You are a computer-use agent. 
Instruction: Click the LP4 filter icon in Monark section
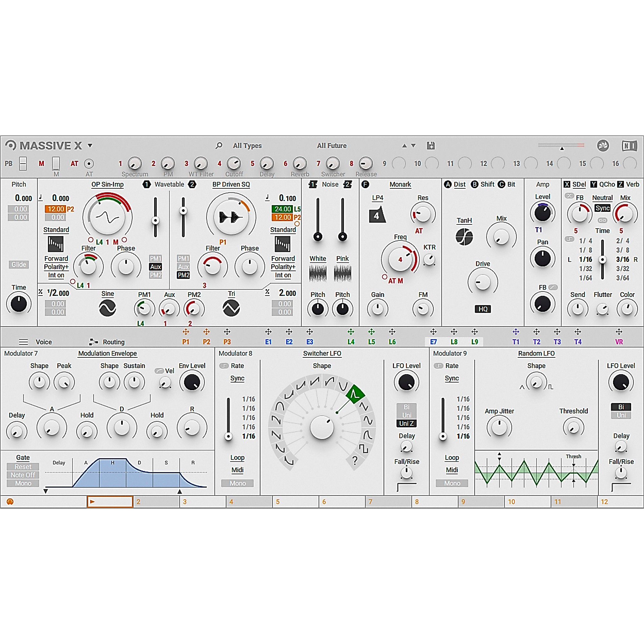(378, 215)
